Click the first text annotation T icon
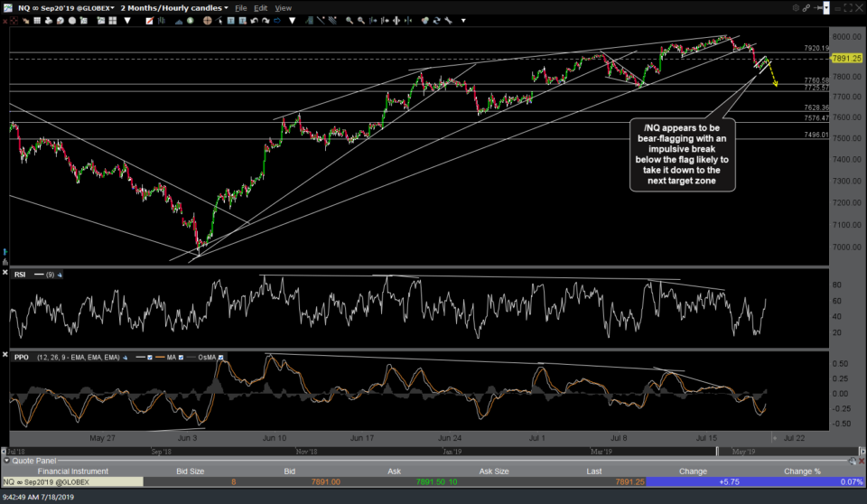Image resolution: width=867 pixels, height=504 pixels. (231, 21)
